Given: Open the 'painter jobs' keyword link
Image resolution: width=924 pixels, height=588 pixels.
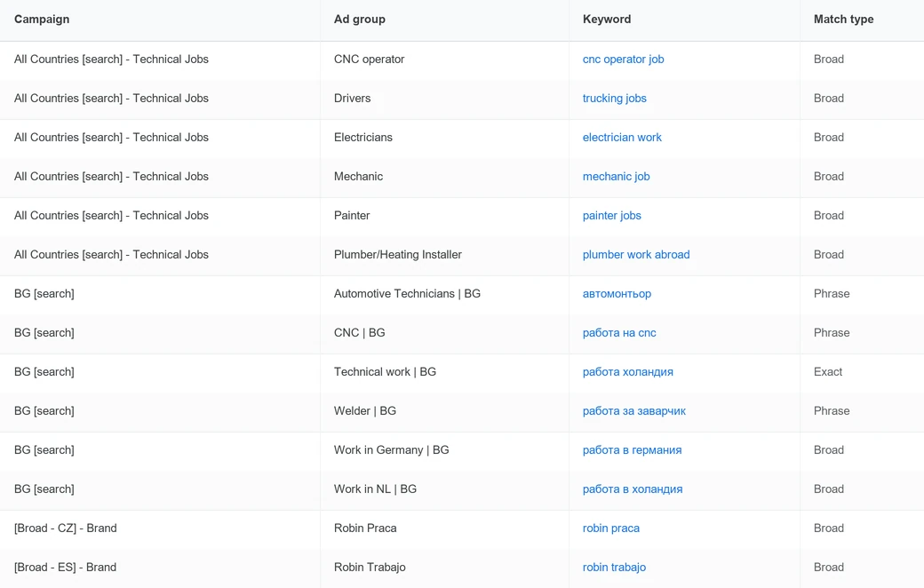Looking at the screenshot, I should coord(611,215).
